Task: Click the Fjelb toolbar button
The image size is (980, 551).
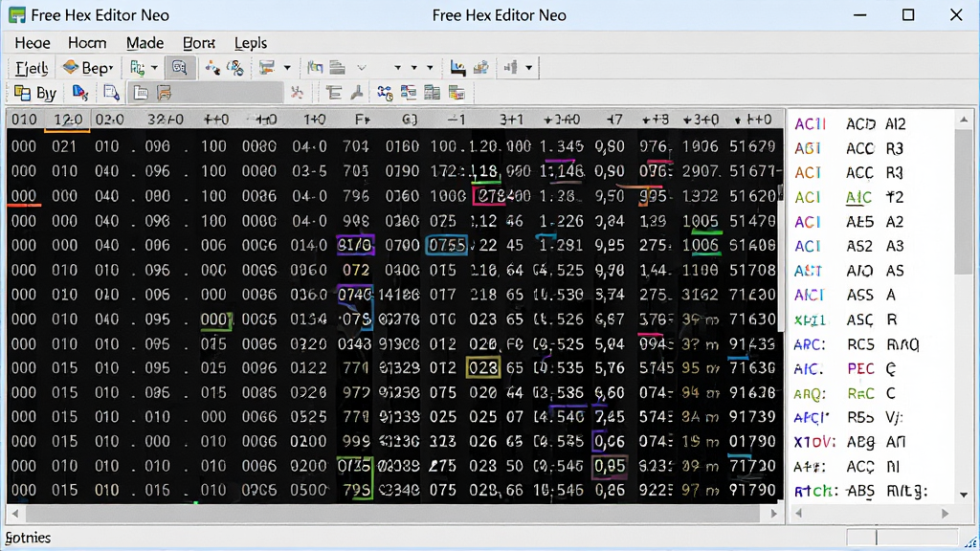Action: coord(32,68)
